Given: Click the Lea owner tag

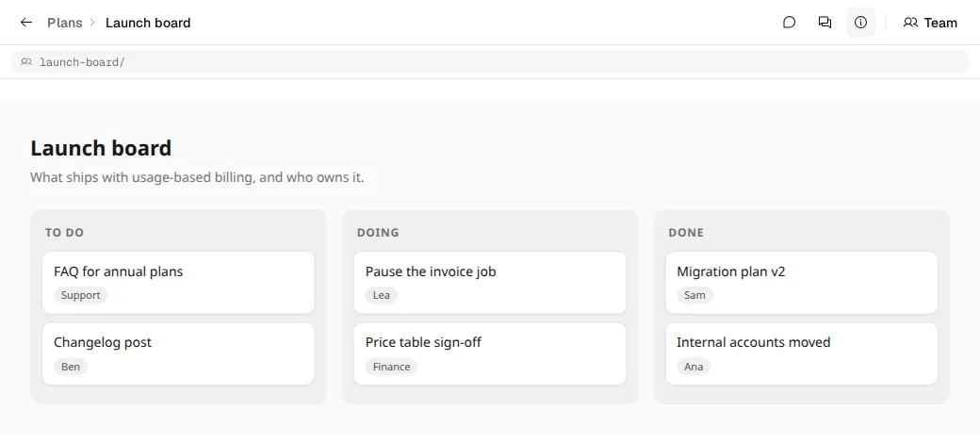Looking at the screenshot, I should point(382,295).
